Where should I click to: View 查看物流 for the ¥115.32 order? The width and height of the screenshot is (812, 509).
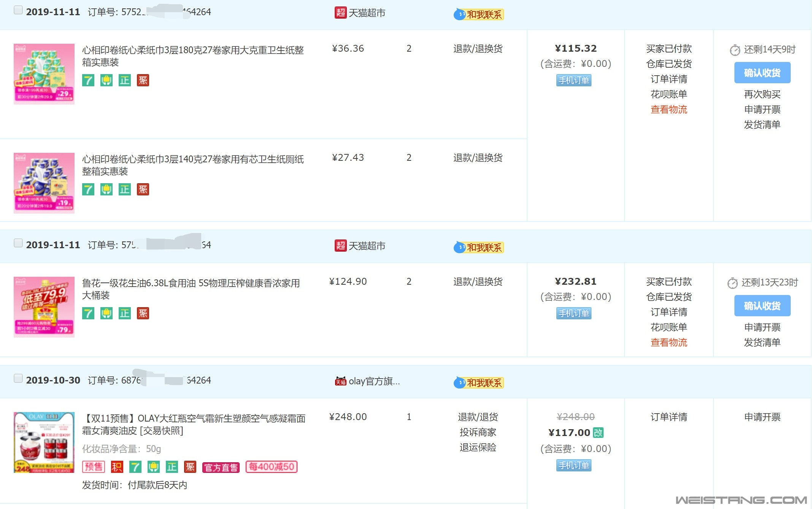tap(669, 109)
